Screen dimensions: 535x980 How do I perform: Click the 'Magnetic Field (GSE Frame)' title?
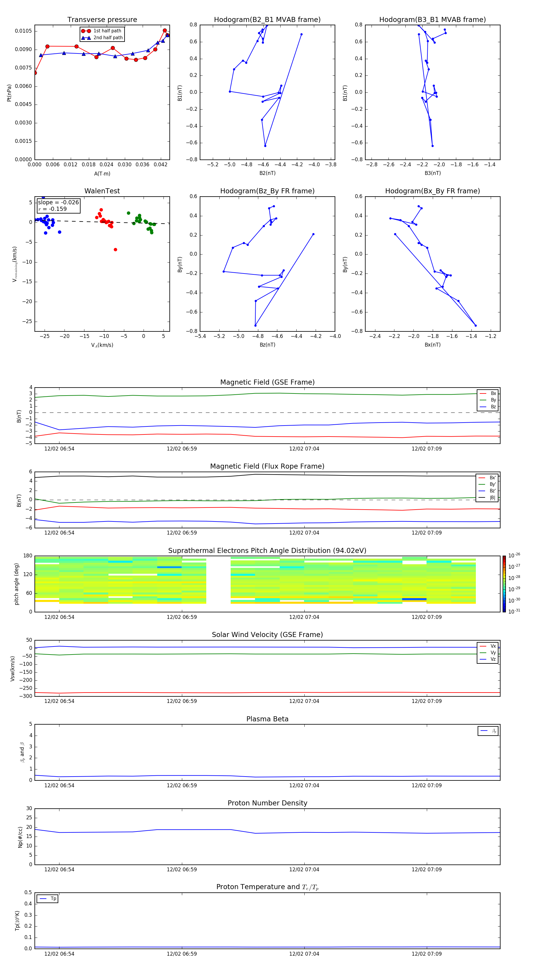(x=267, y=382)
